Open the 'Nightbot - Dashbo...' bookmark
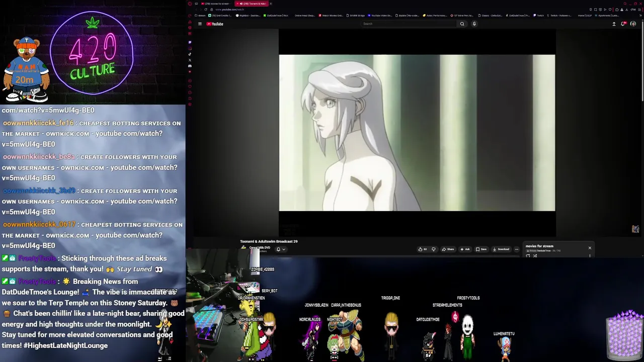644x362 pixels. [248, 16]
